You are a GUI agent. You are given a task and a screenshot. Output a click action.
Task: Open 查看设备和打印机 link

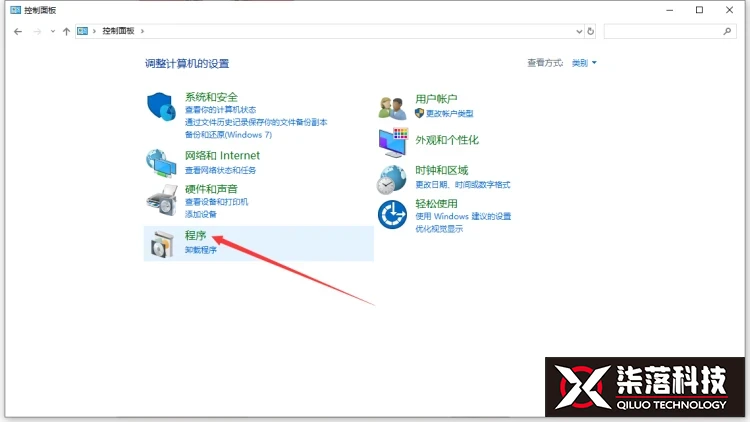pos(216,202)
